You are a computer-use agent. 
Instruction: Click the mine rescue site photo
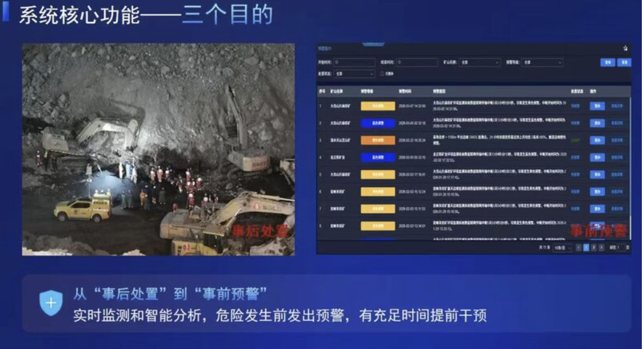point(158,149)
